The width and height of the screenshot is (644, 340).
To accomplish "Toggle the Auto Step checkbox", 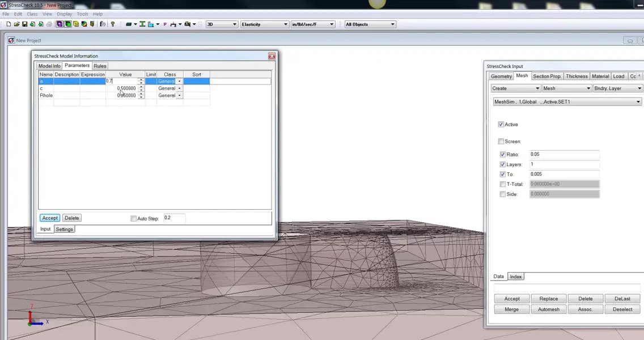I will [134, 219].
